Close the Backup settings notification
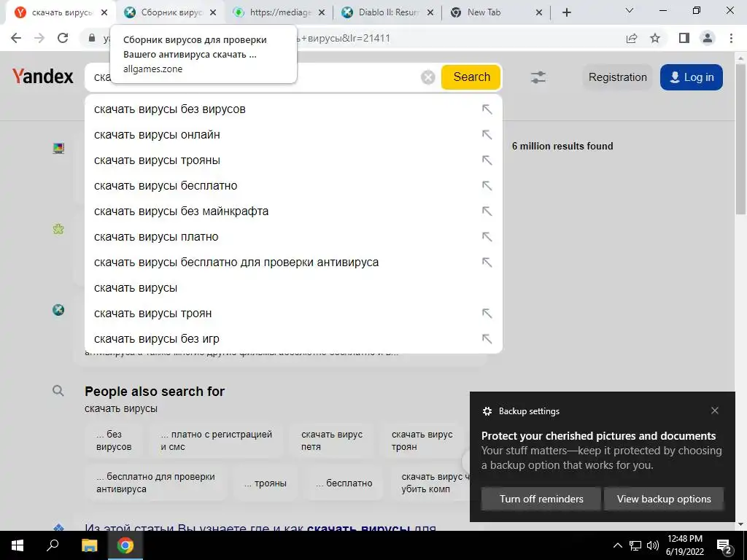 coord(715,411)
